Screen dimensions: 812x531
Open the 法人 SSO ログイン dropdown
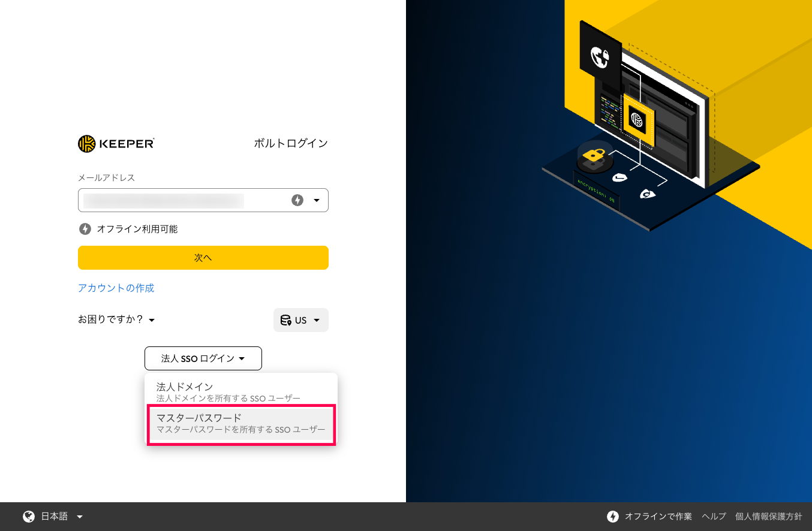pyautogui.click(x=203, y=358)
